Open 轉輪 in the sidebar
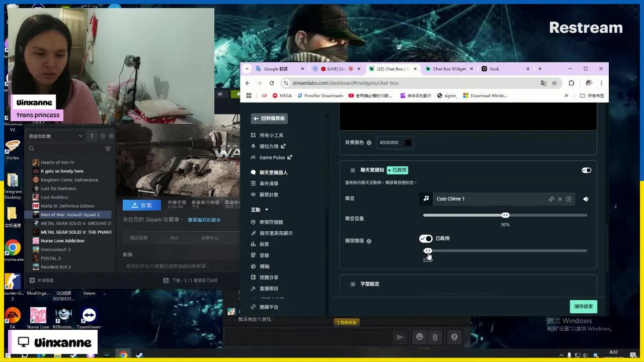The height and width of the screenshot is (362, 644). pos(260,266)
